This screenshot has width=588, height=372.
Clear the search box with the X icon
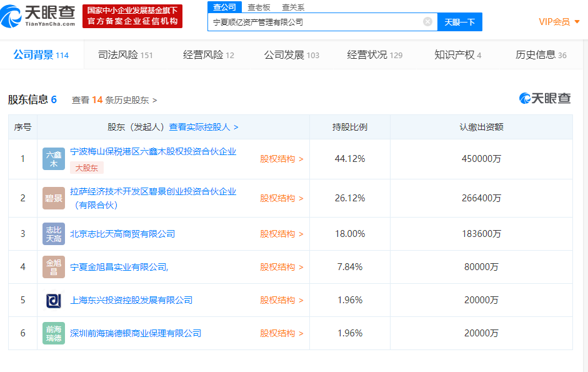click(x=427, y=22)
